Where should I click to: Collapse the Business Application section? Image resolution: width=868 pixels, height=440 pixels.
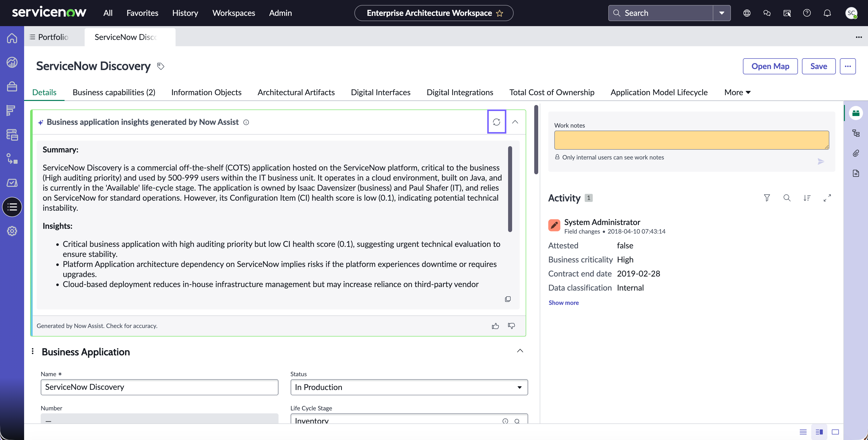tap(520, 351)
